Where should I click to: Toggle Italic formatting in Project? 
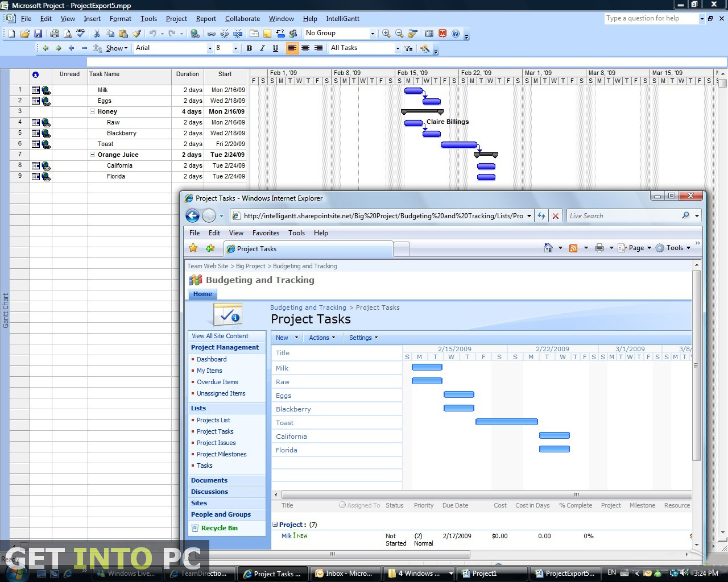tap(262, 48)
